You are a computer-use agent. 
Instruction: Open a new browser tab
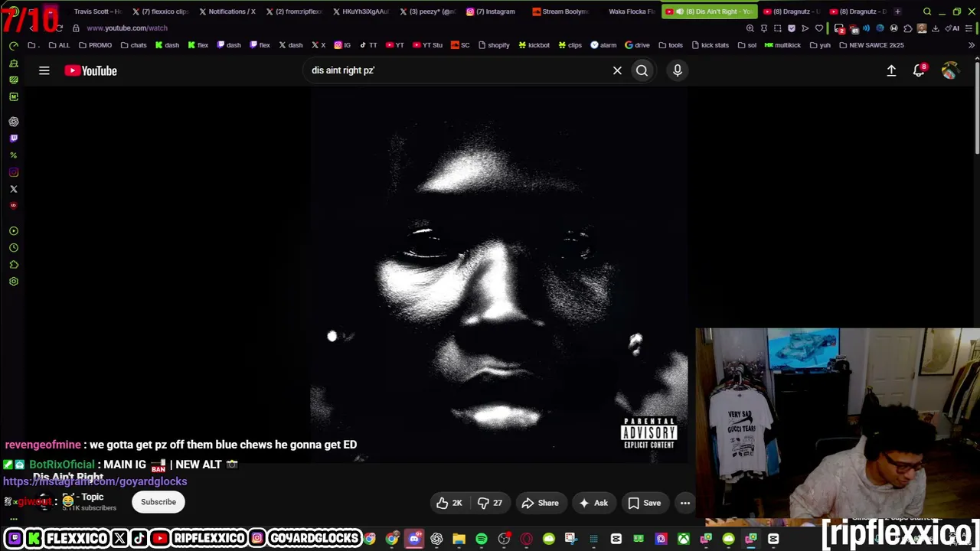tap(897, 11)
